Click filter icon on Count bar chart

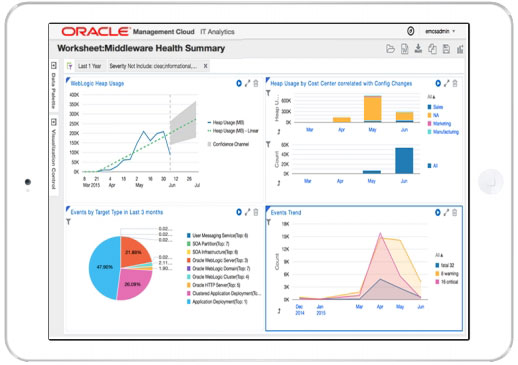click(268, 144)
